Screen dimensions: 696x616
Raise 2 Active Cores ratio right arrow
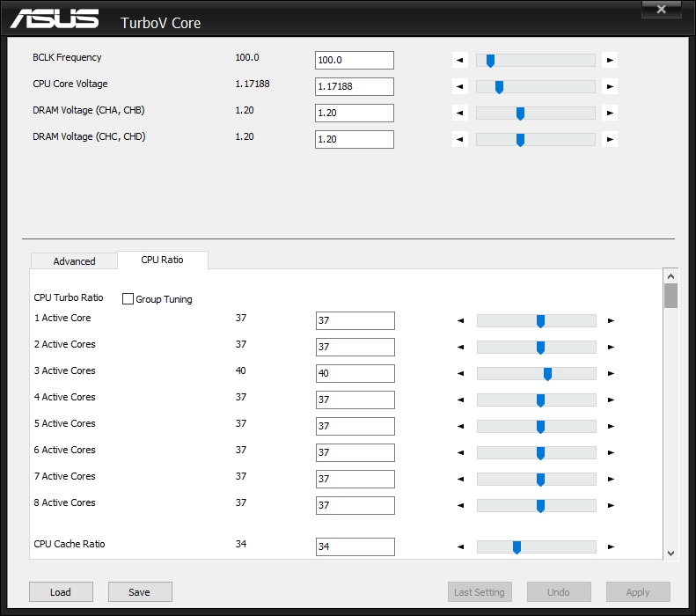pyautogui.click(x=611, y=347)
